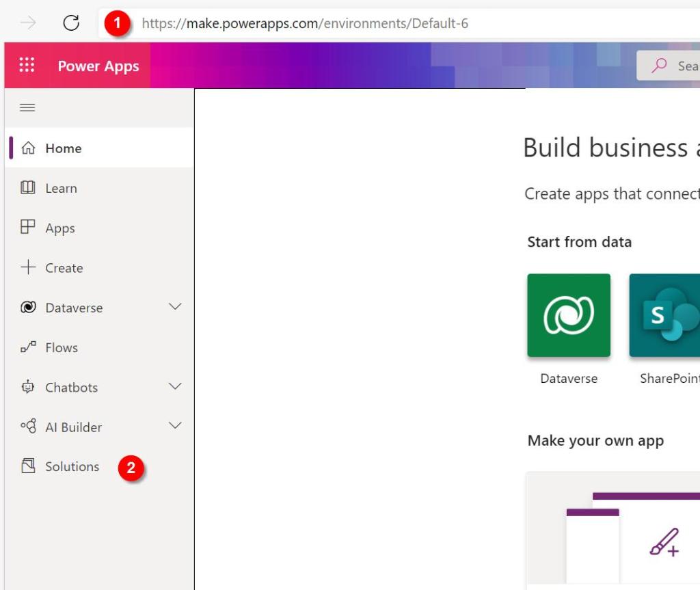Select the Dataverse green tile
The height and width of the screenshot is (590, 700).
(x=569, y=315)
